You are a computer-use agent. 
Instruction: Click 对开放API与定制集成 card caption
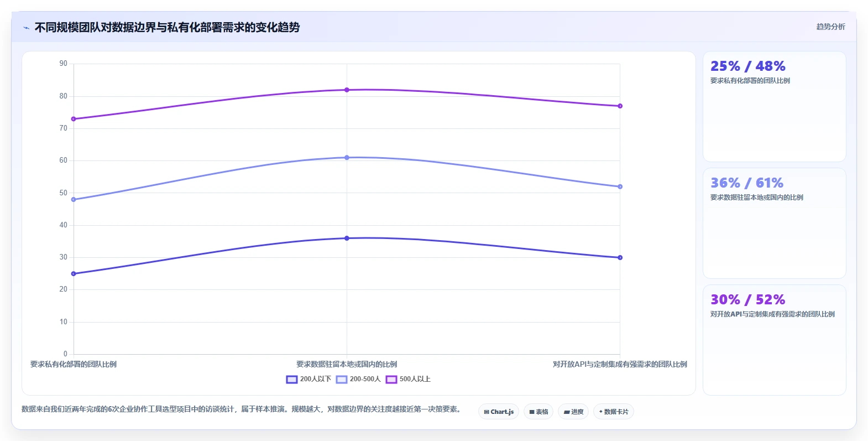pos(772,314)
